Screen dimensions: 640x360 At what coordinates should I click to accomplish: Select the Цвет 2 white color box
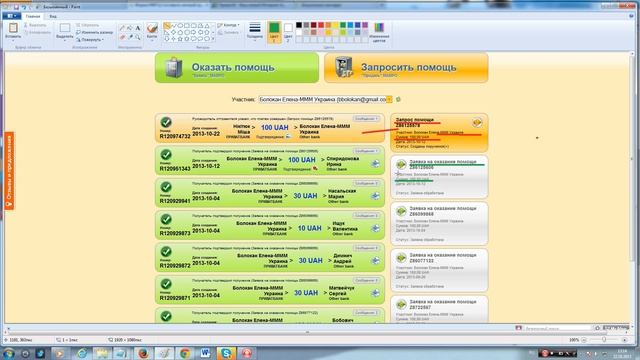(288, 32)
